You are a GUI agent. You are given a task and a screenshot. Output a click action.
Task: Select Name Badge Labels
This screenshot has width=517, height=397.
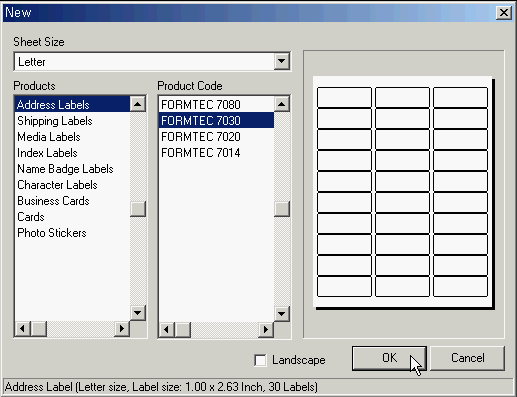click(72, 169)
